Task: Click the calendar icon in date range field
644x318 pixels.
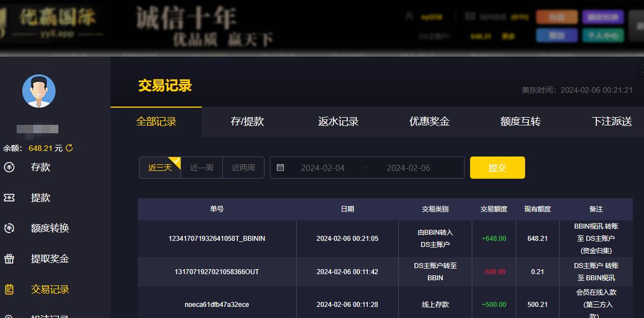Action: pyautogui.click(x=280, y=168)
